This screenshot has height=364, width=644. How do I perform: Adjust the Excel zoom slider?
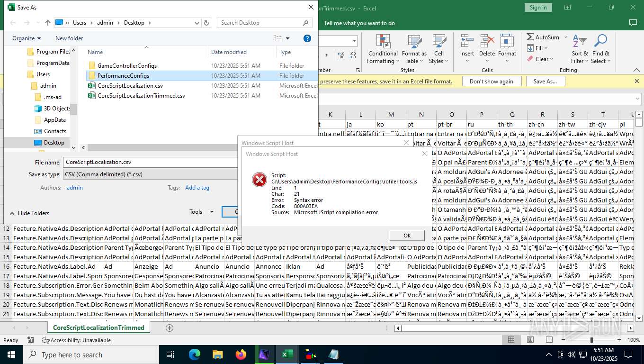coord(591,340)
